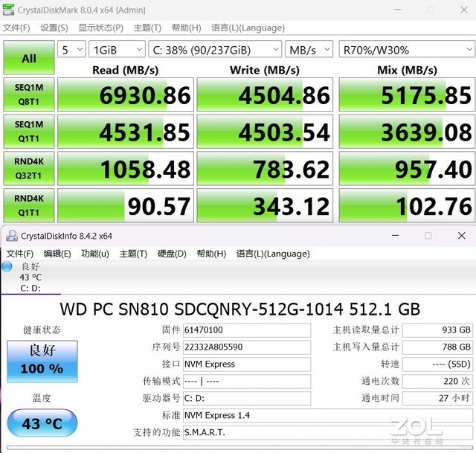This screenshot has height=453, width=476.
Task: Open 文件(F) menu in CrystalDiskInfo
Action: tap(20, 254)
